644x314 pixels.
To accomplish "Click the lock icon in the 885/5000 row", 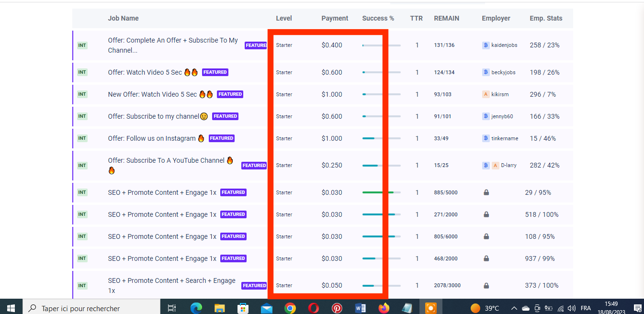I will tap(486, 192).
